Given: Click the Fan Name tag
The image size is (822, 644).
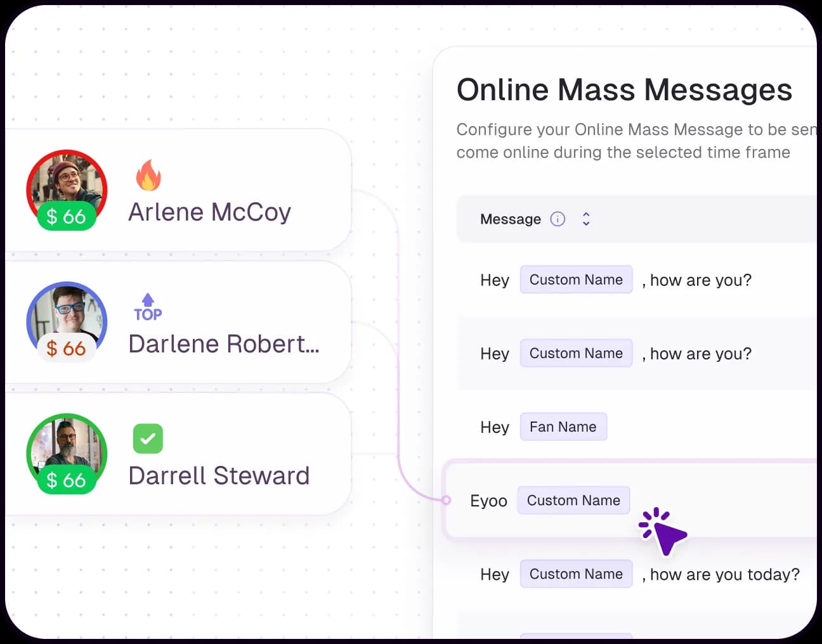Looking at the screenshot, I should click(563, 427).
